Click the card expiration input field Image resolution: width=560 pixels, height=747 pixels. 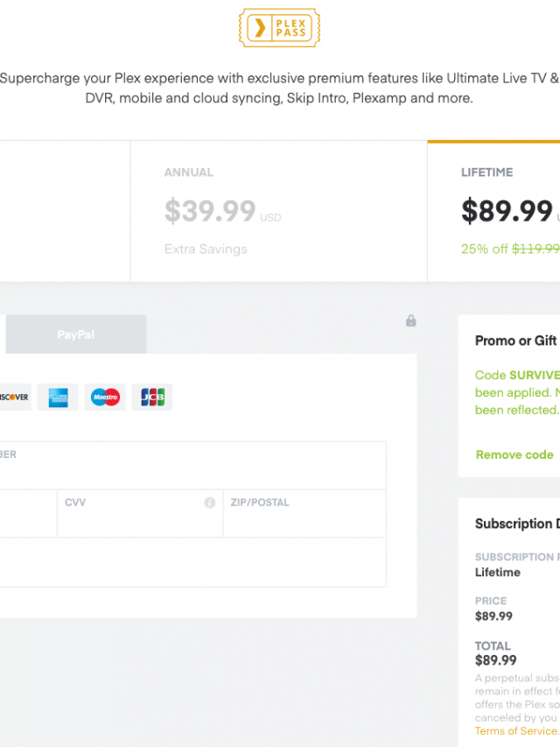tap(28, 521)
